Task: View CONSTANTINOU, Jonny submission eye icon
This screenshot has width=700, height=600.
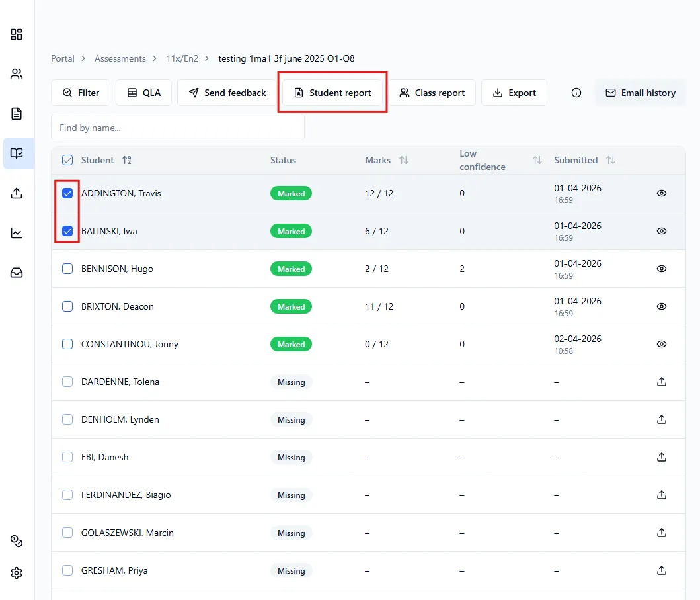Action: click(662, 344)
